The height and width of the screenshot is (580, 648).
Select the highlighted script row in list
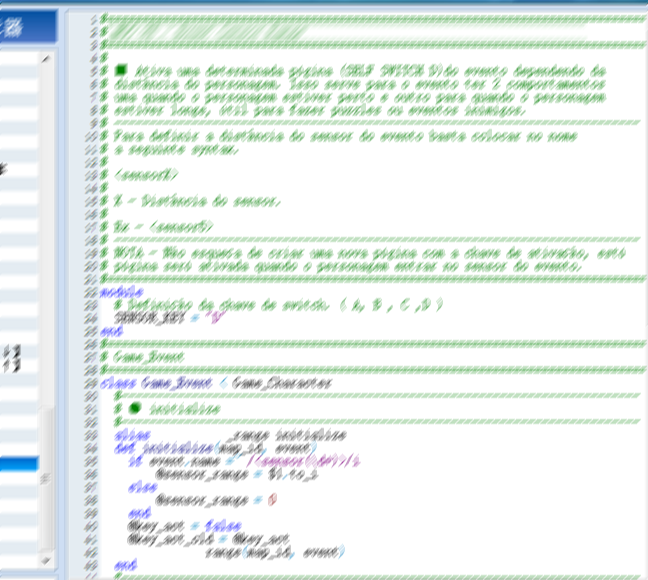[19, 463]
